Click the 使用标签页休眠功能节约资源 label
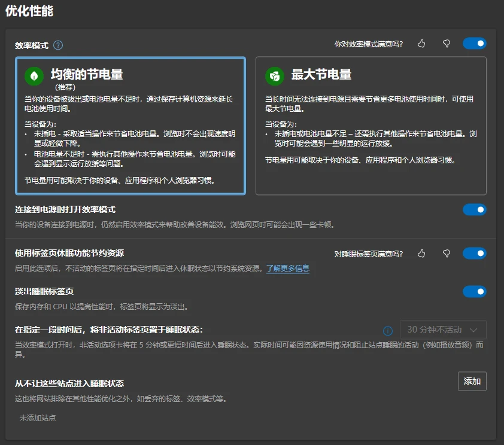 click(69, 253)
